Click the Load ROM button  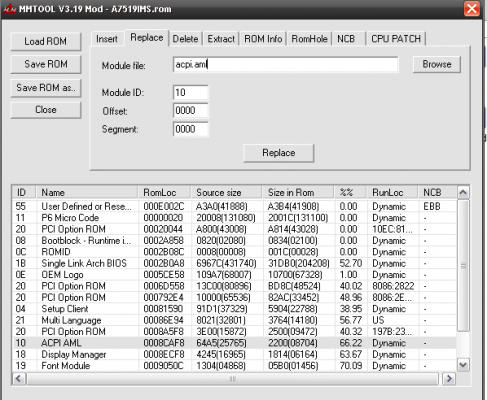point(46,42)
